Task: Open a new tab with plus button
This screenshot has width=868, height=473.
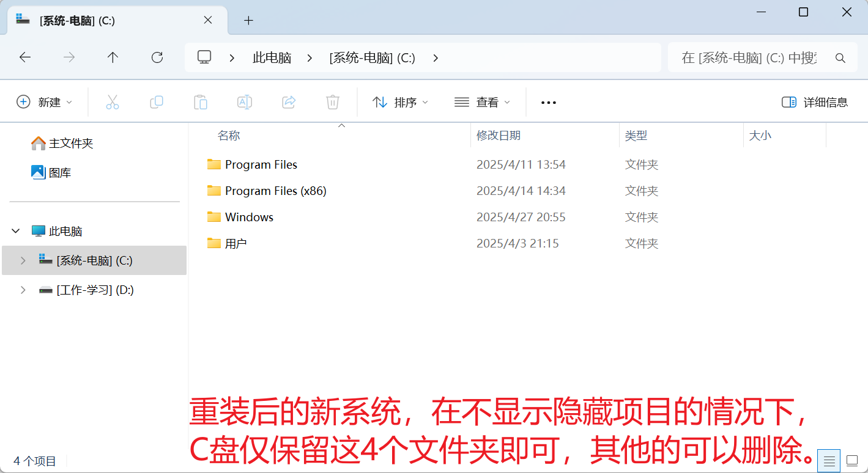Action: 248,20
